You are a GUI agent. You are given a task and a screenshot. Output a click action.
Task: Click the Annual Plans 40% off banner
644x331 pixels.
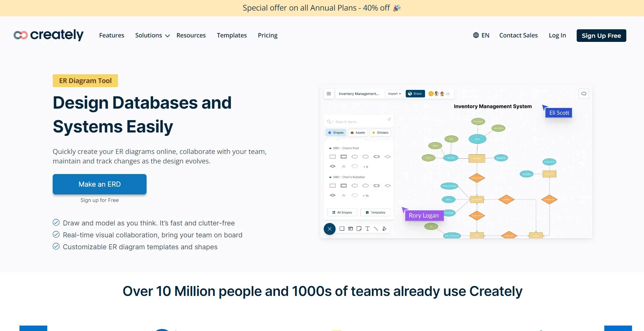322,8
